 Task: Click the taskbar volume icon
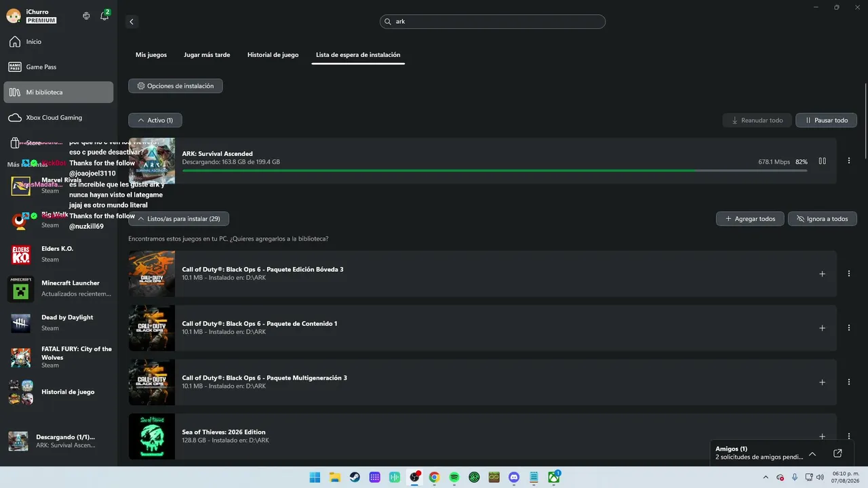coord(821,477)
